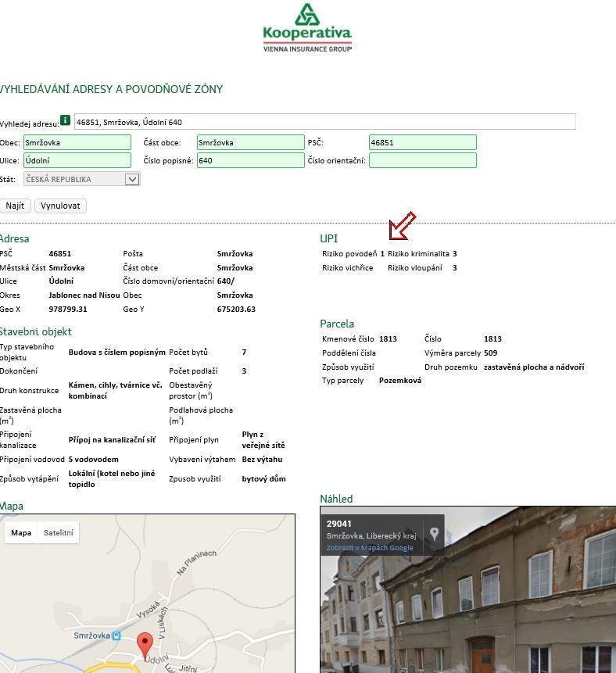Click the Výměra parcely value 509

[x=491, y=353]
